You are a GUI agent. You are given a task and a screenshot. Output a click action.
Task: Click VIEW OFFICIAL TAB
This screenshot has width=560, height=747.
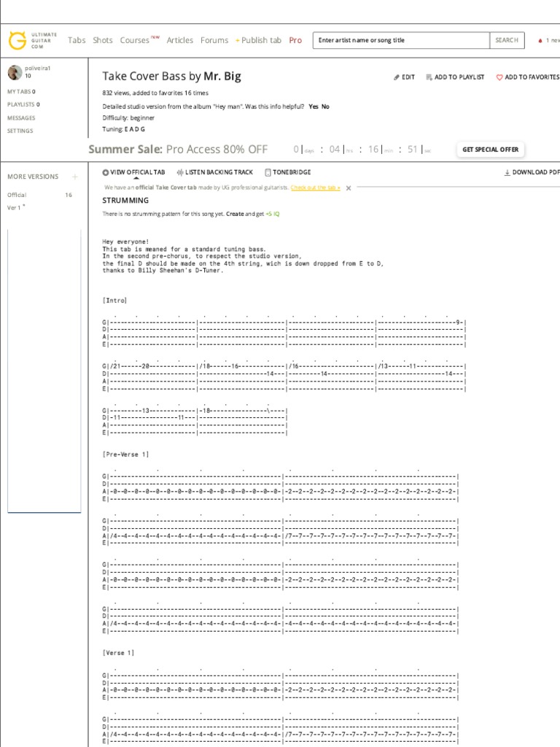[x=133, y=172]
